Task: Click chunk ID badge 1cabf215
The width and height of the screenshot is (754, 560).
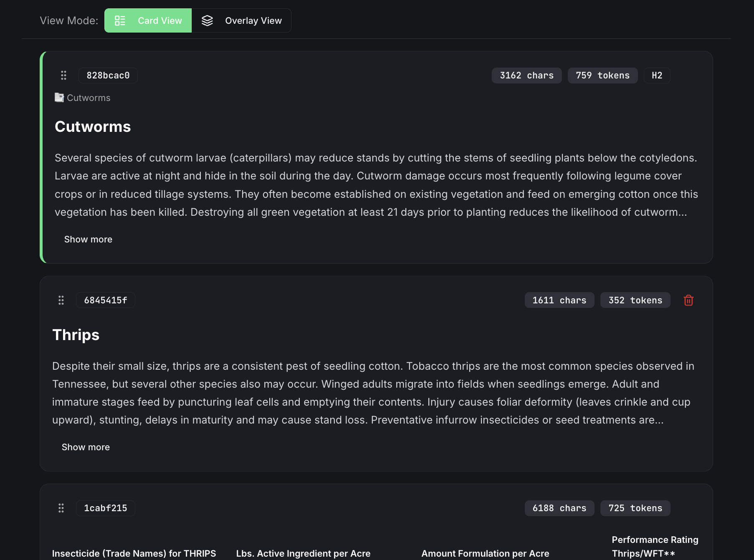Action: click(x=105, y=508)
